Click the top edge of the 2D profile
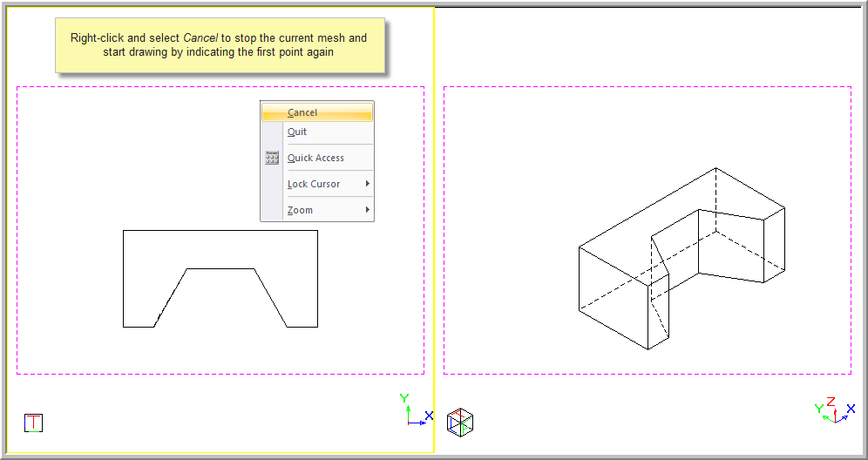The image size is (868, 460). [220, 231]
